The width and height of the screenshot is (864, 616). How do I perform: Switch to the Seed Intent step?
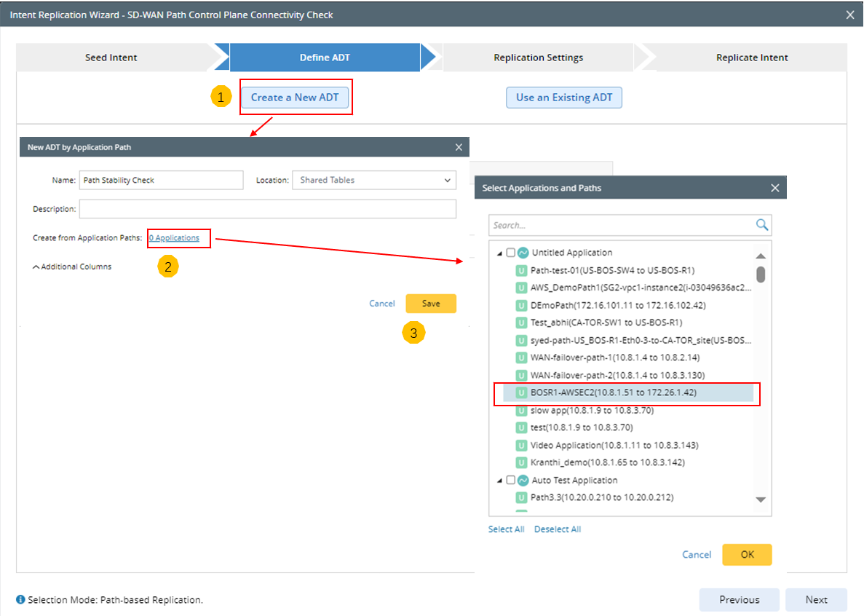click(x=111, y=58)
